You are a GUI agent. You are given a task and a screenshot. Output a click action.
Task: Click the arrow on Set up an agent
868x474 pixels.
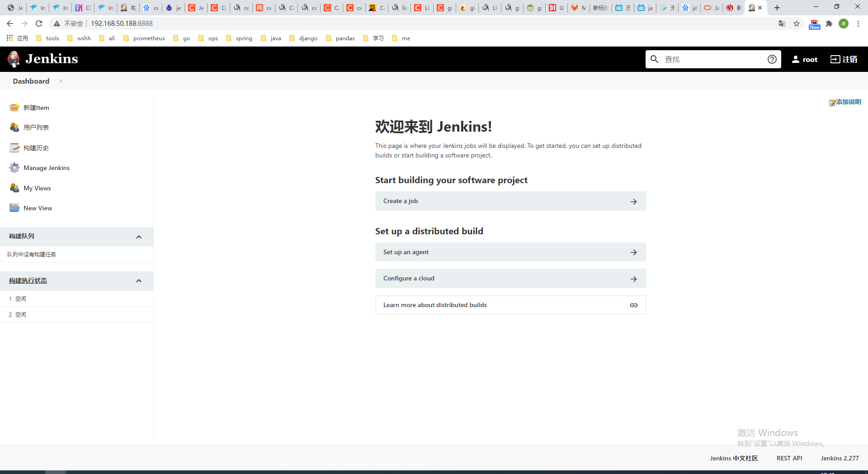coord(634,252)
